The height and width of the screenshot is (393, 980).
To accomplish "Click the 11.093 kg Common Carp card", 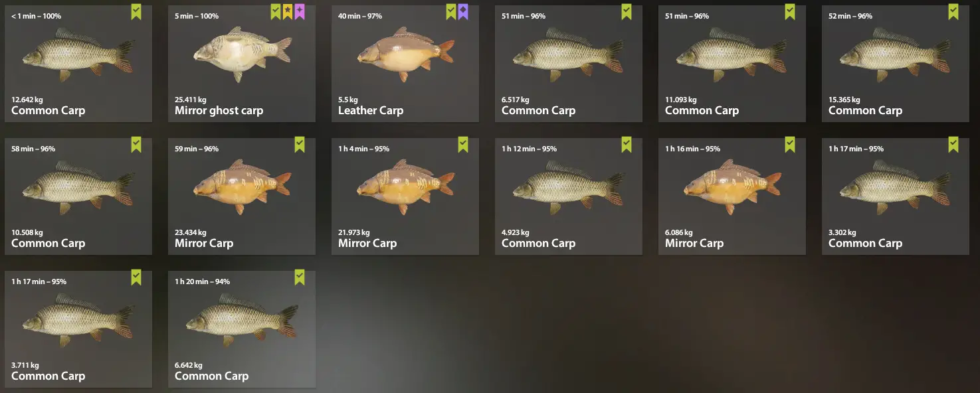I will pos(732,64).
